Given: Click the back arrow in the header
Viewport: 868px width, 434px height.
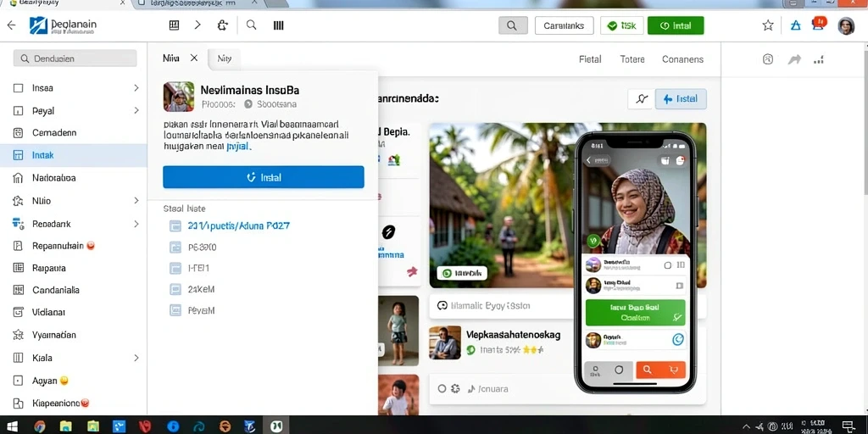Looking at the screenshot, I should (11, 25).
